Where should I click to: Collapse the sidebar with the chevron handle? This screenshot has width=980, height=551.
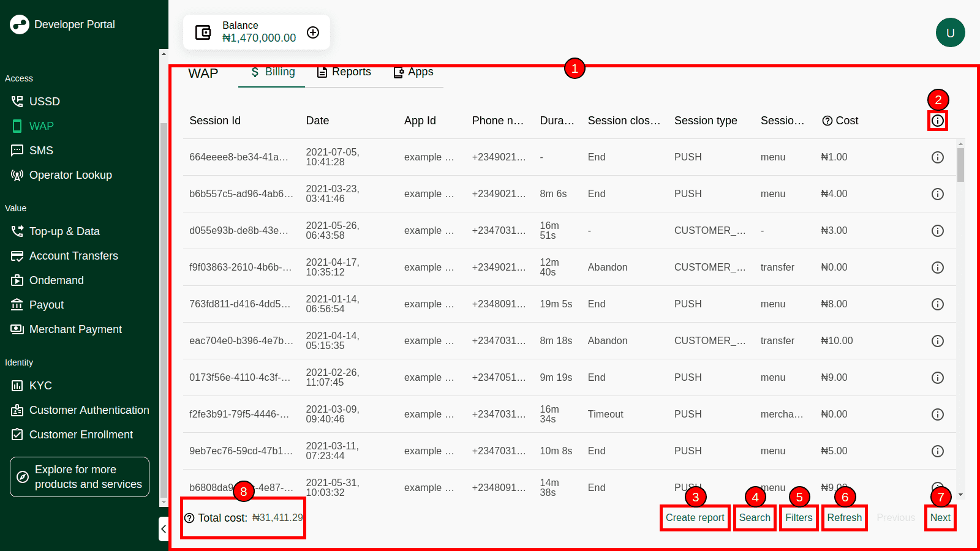coord(164,528)
